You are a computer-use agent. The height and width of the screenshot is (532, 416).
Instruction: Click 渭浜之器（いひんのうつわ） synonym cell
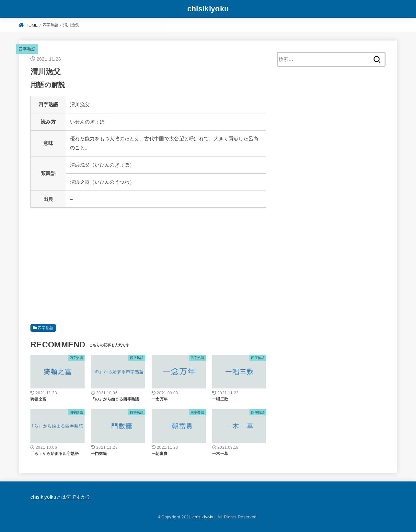pos(166,182)
